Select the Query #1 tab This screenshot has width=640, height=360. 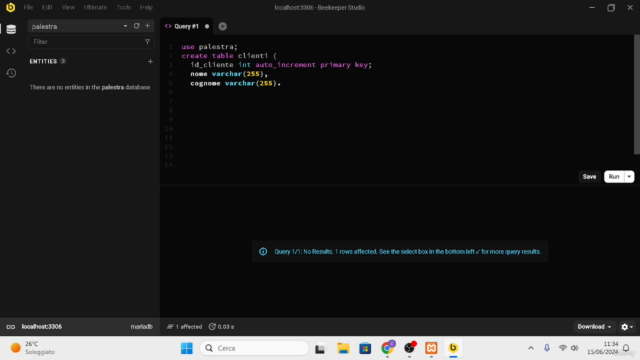[186, 26]
